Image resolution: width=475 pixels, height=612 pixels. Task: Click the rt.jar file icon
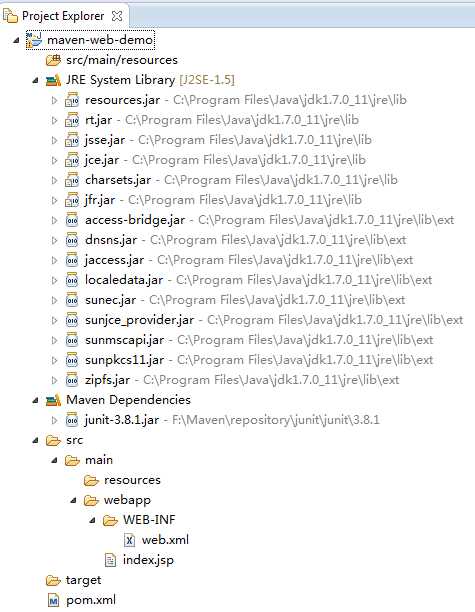tap(72, 120)
